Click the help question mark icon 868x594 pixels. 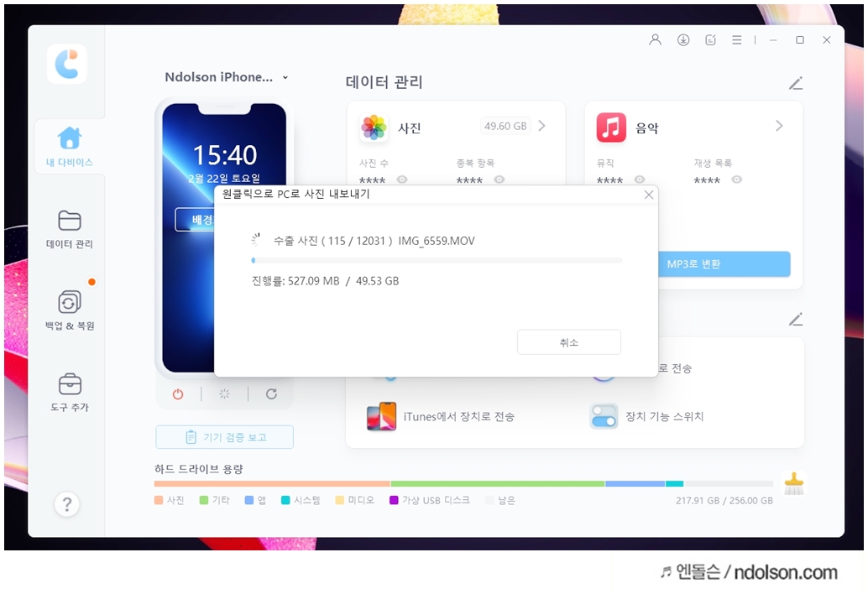tap(67, 504)
